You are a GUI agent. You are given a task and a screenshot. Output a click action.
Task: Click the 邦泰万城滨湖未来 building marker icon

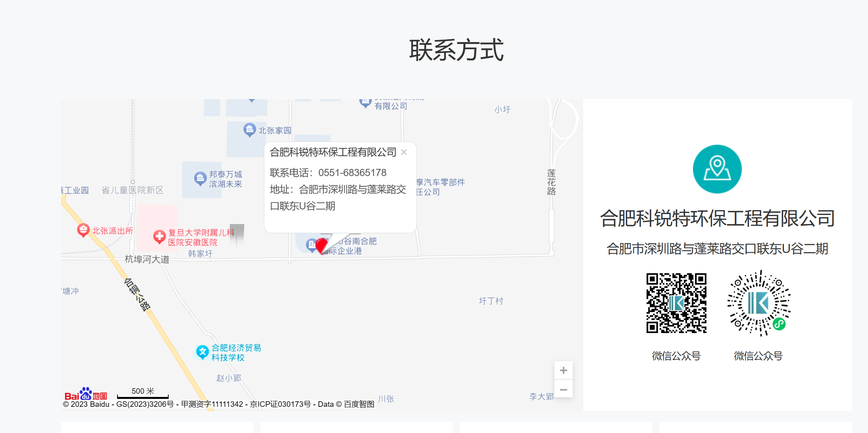[200, 178]
